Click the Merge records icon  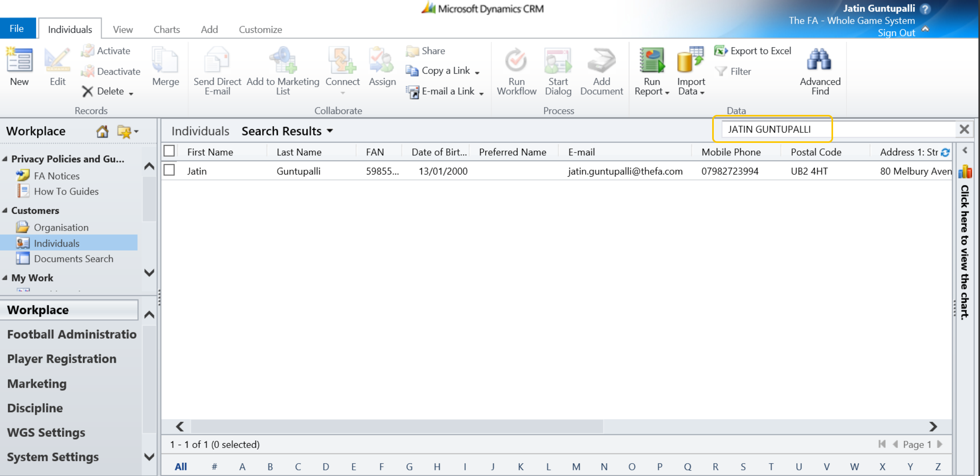click(x=165, y=66)
